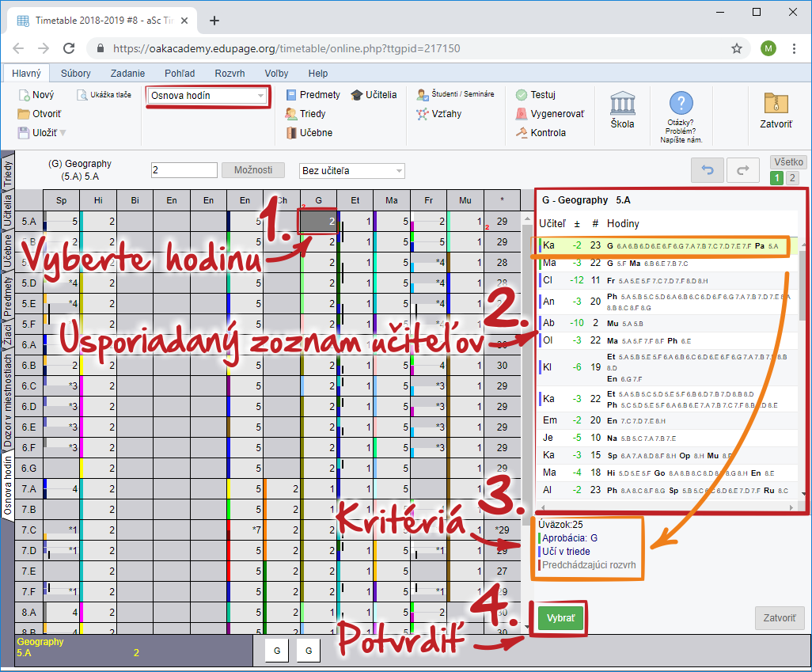Click the Vygenerovať generate icon

[x=522, y=114]
